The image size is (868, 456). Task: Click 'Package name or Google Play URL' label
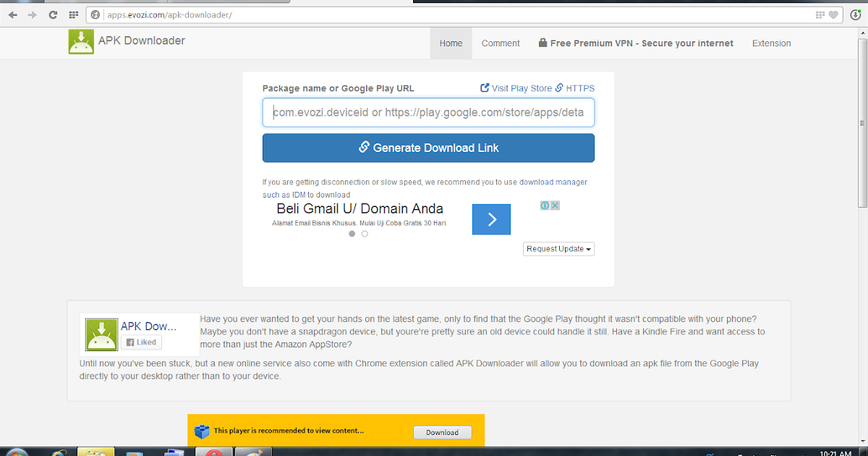pos(339,88)
